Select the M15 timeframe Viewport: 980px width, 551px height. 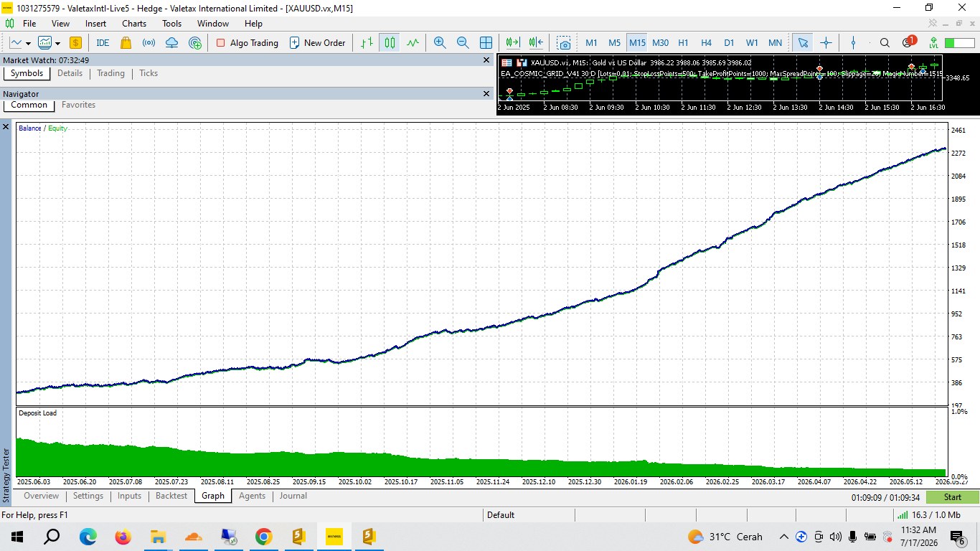[637, 43]
